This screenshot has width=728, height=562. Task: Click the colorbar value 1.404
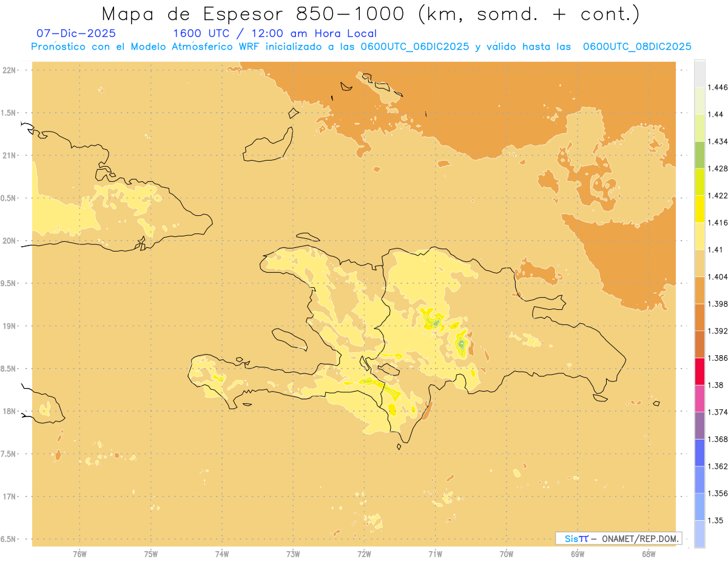pos(718,276)
